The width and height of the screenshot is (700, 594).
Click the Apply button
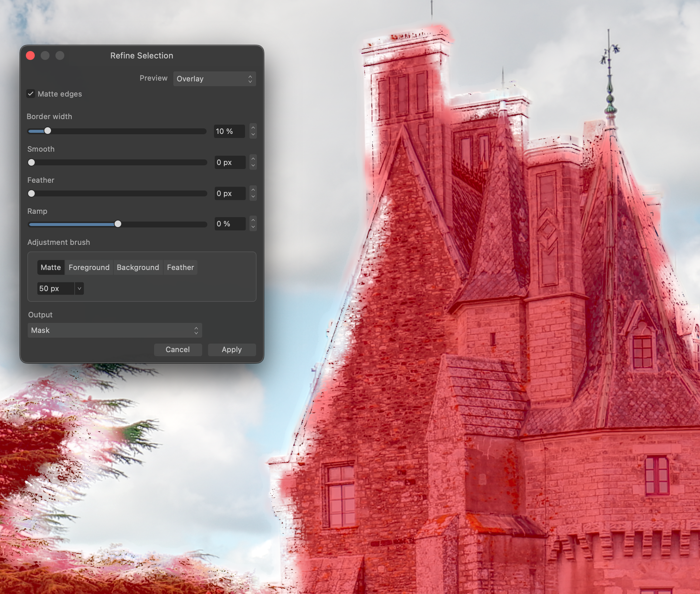click(232, 350)
